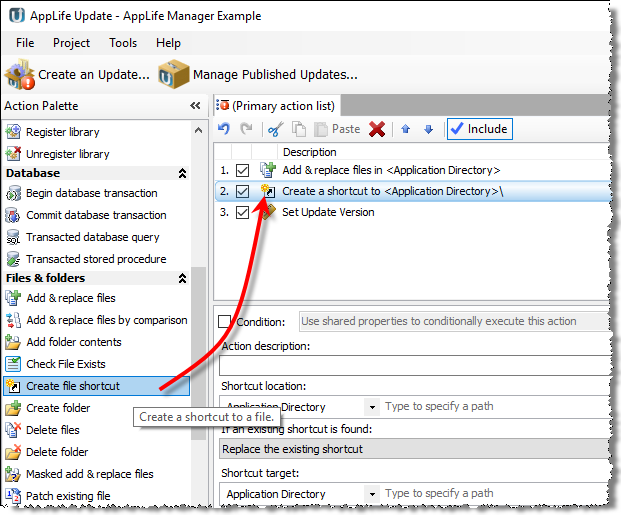Click the Paste button
This screenshot has width=621, height=515.
(x=337, y=129)
